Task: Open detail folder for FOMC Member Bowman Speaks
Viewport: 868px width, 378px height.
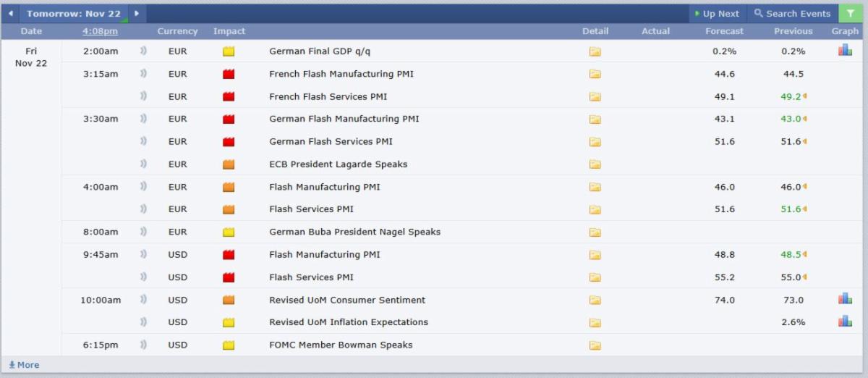Action: pyautogui.click(x=595, y=345)
